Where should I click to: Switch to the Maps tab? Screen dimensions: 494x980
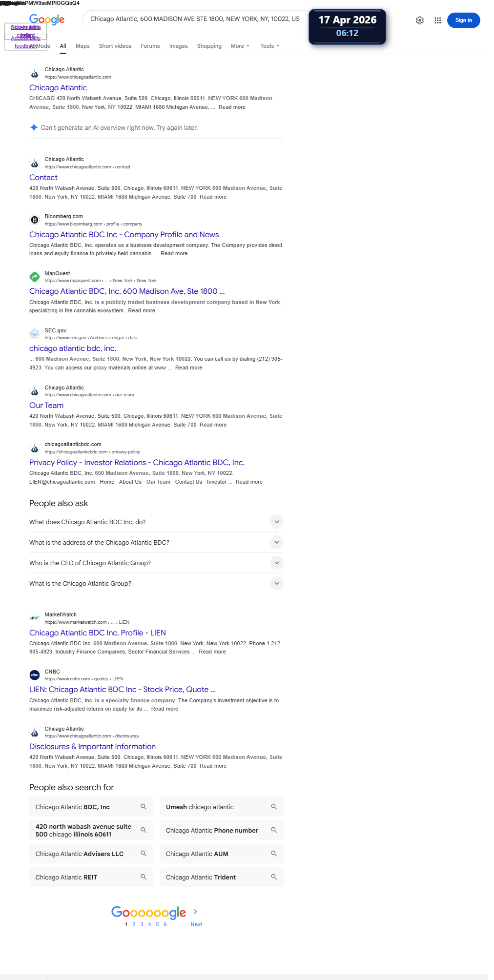(82, 46)
